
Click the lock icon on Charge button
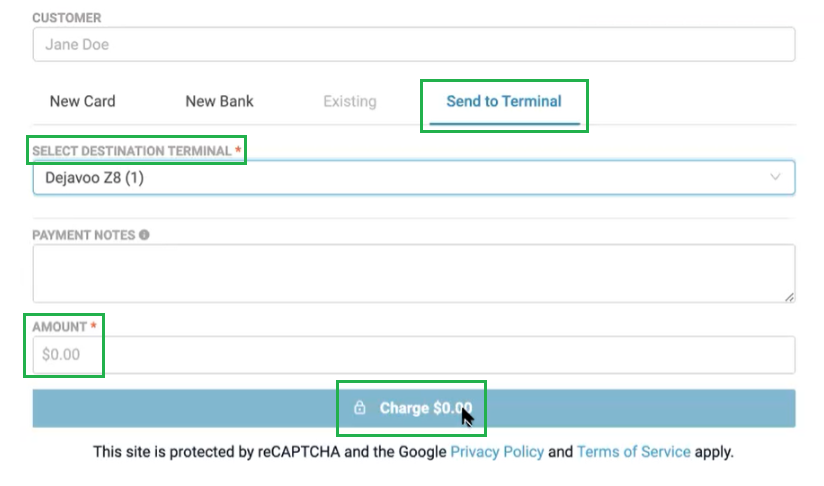[360, 408]
